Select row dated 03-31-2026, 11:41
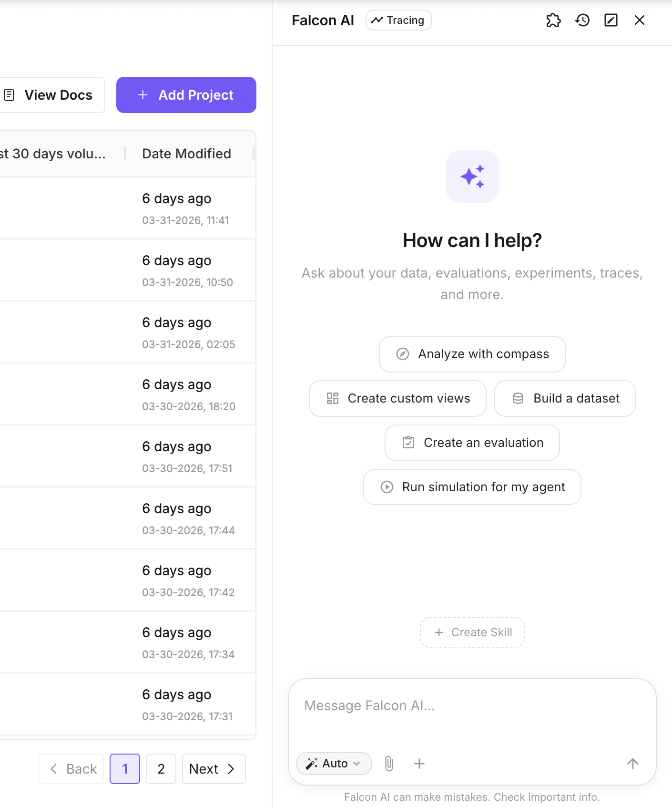This screenshot has height=807, width=672. pyautogui.click(x=128, y=208)
